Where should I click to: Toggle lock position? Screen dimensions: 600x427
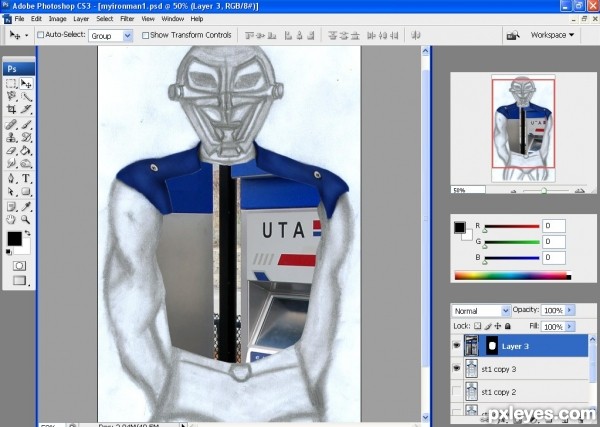[498, 326]
